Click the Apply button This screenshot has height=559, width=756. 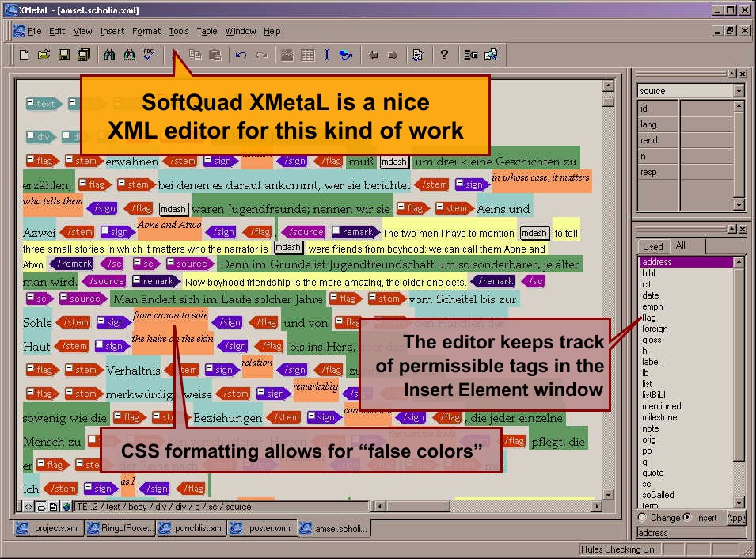736,518
